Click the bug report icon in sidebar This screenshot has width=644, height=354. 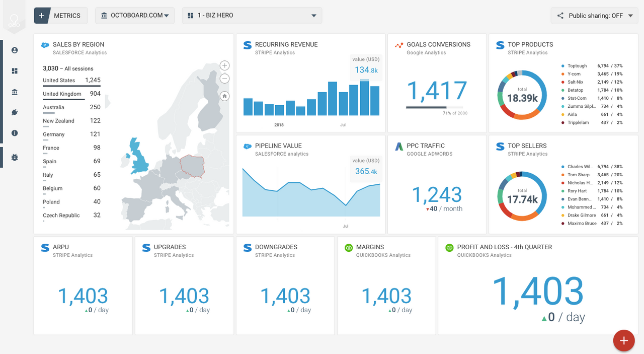(14, 157)
